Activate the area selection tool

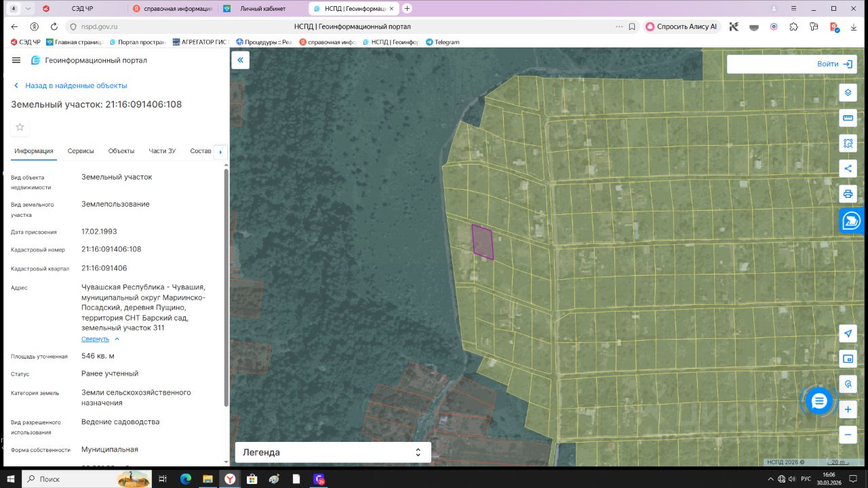[848, 143]
